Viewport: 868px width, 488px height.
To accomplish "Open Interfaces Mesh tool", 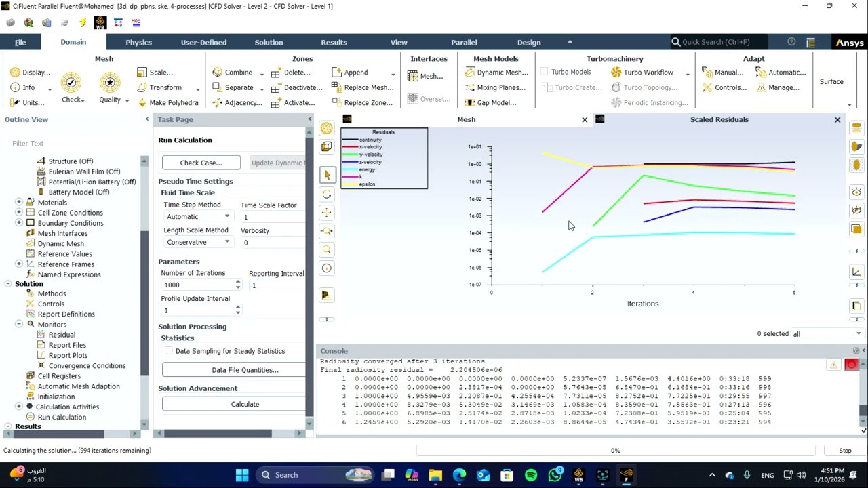I will pos(425,76).
